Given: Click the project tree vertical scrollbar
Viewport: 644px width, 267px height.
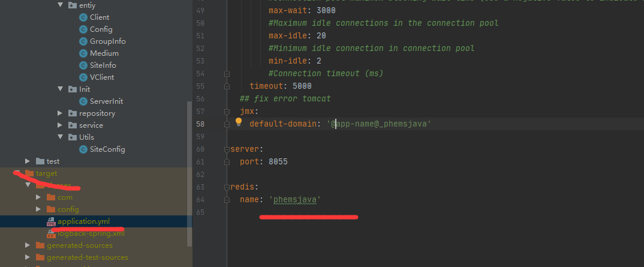Looking at the screenshot, I should click(189, 174).
